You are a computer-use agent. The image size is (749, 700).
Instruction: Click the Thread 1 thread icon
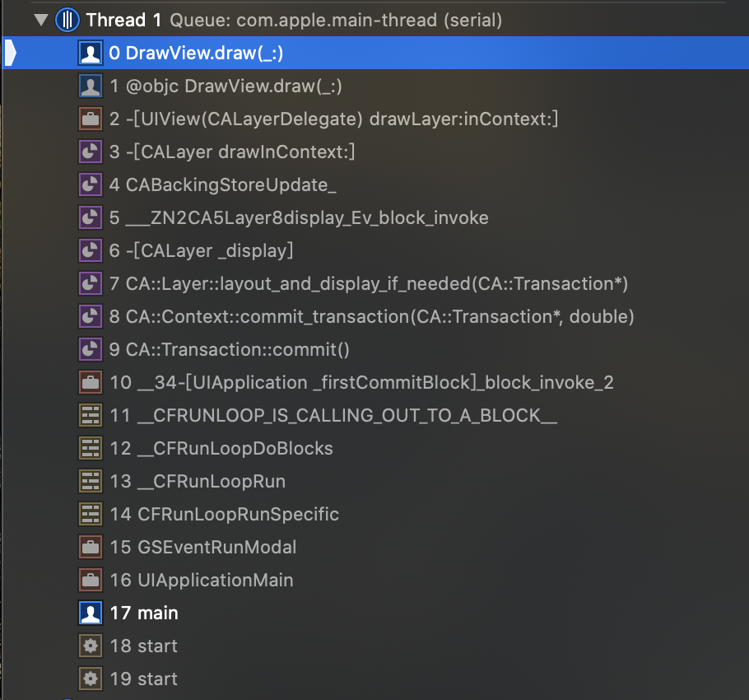pos(67,20)
